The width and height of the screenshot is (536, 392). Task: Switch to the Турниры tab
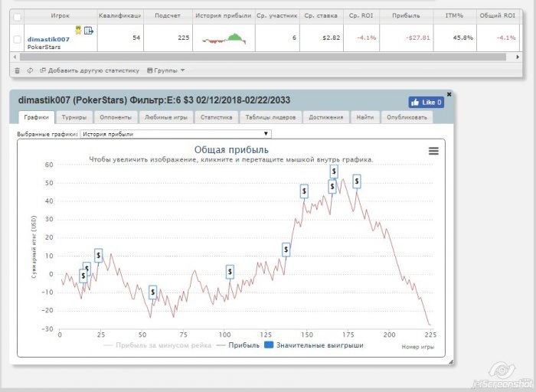[x=74, y=117]
